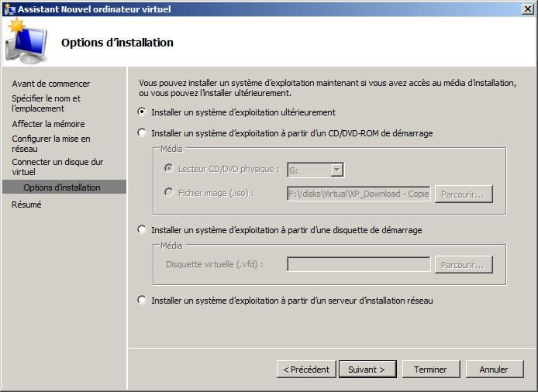Select 'Lecteur CD/DVD physique' radio option
The width and height of the screenshot is (538, 392).
(x=168, y=168)
